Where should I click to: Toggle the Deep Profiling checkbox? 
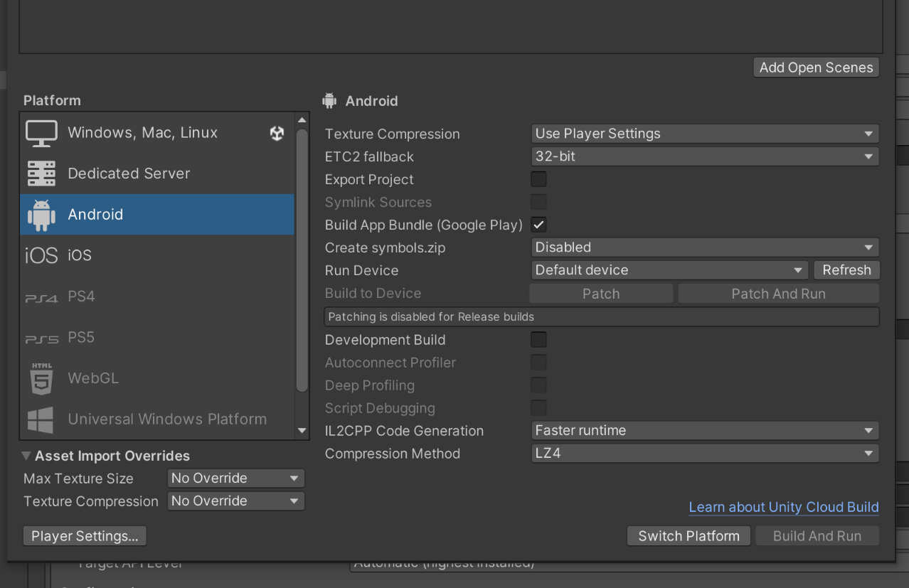[x=539, y=385]
